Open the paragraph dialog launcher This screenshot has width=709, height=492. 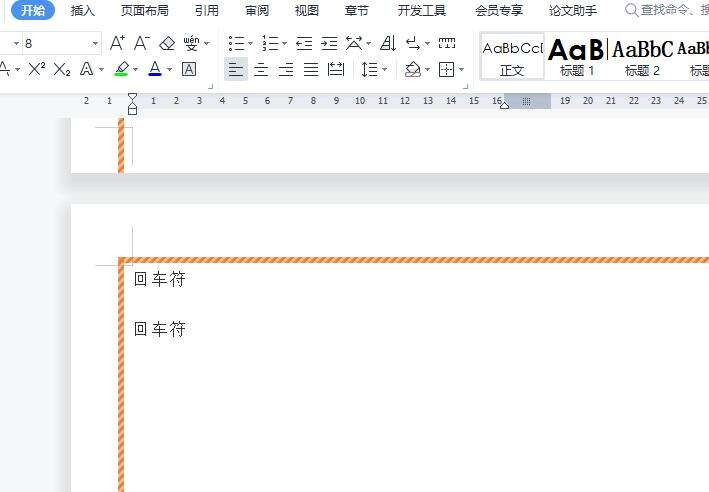pyautogui.click(x=466, y=86)
